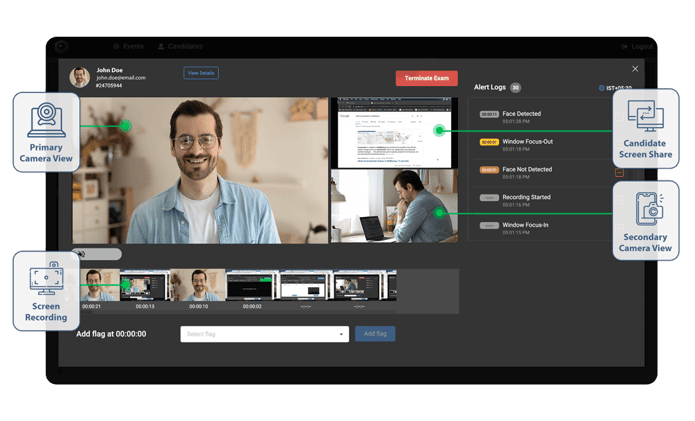Click the Candidate Screen Share monitor icon
This screenshot has height=421, width=695.
645,116
